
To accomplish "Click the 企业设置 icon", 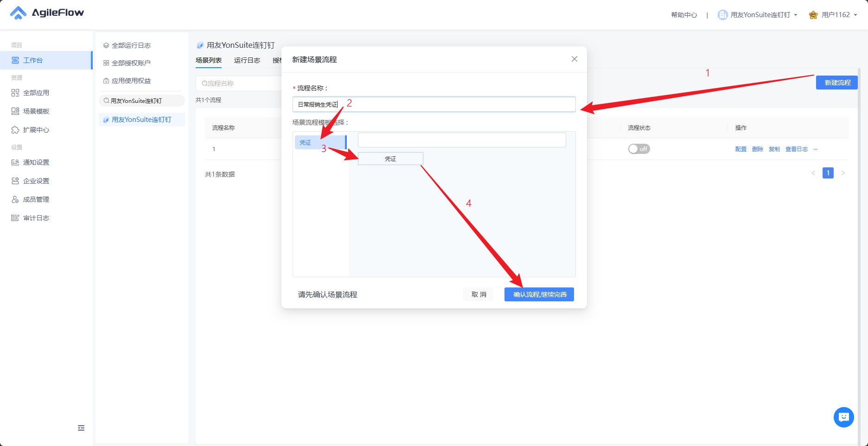I will (15, 181).
